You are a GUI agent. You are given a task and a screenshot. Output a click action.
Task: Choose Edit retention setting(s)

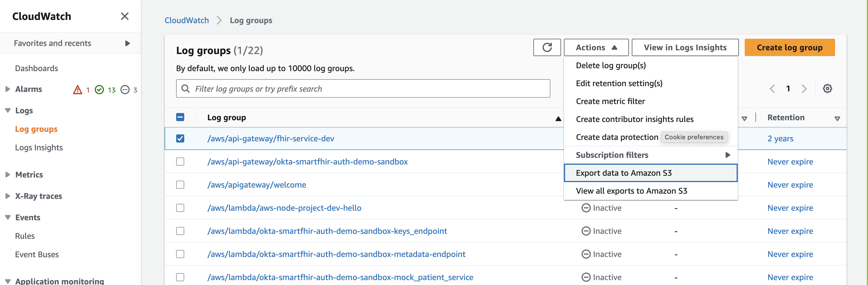[651, 83]
